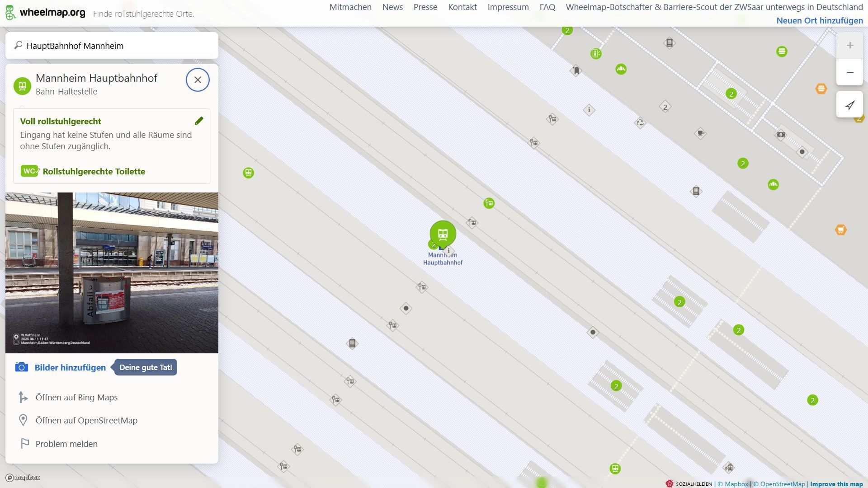Screen dimensions: 868x488
Task: Close the Mannheim Hauptbahnhof details panel
Action: coord(198,80)
